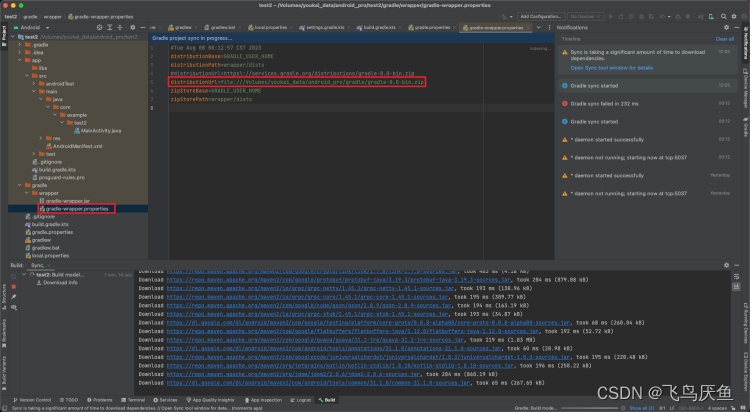Click the editor tabs more-options kebab
The image size is (750, 412).
click(549, 28)
